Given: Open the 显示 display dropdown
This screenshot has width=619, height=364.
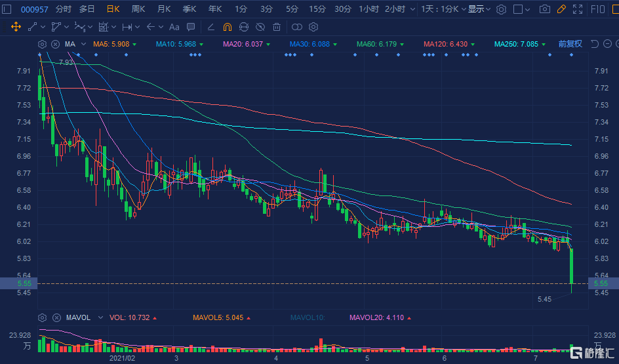Looking at the screenshot, I should tap(479, 9).
